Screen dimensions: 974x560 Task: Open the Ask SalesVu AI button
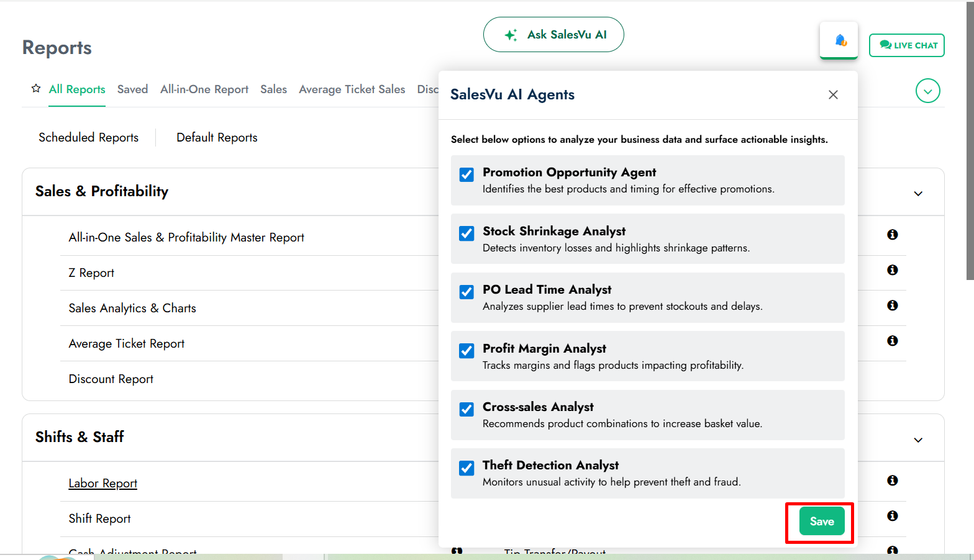[553, 35]
